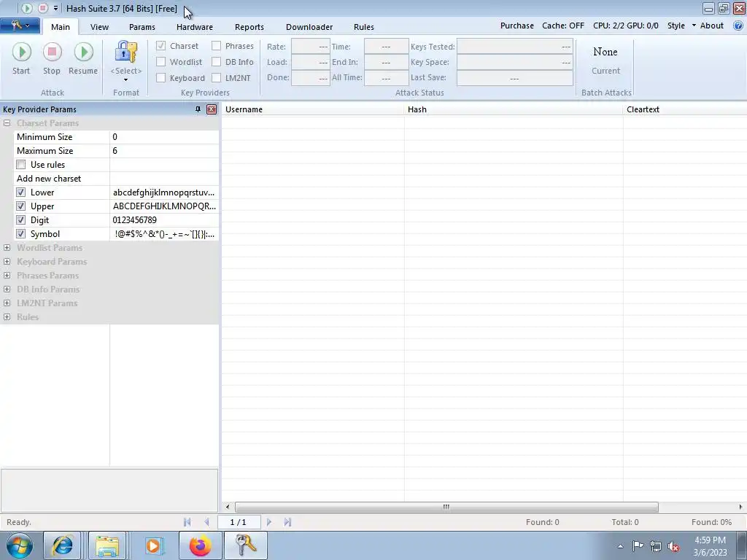This screenshot has height=560, width=747.
Task: Switch to the Rules ribbon tab
Action: [364, 27]
